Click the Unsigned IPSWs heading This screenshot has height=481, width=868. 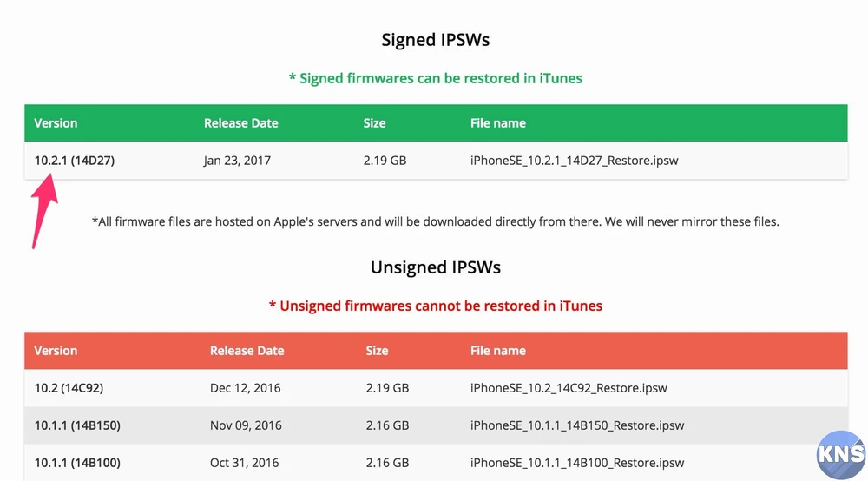pos(436,267)
